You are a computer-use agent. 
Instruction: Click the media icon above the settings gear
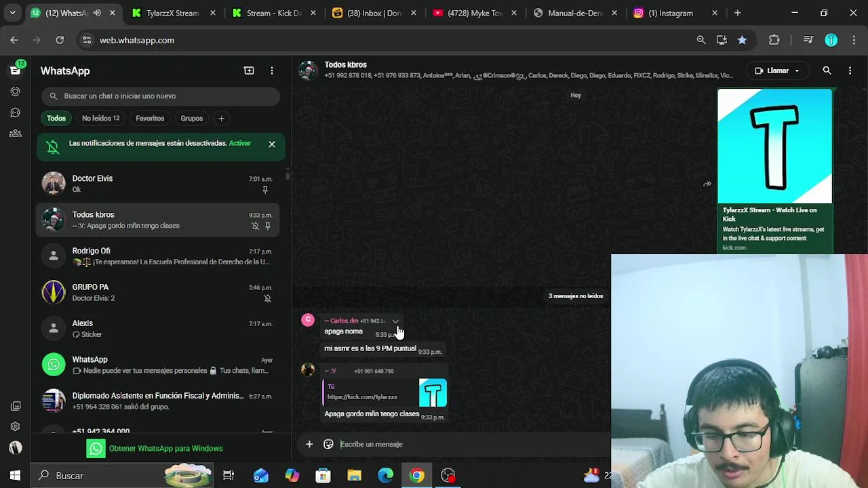pos(15,406)
